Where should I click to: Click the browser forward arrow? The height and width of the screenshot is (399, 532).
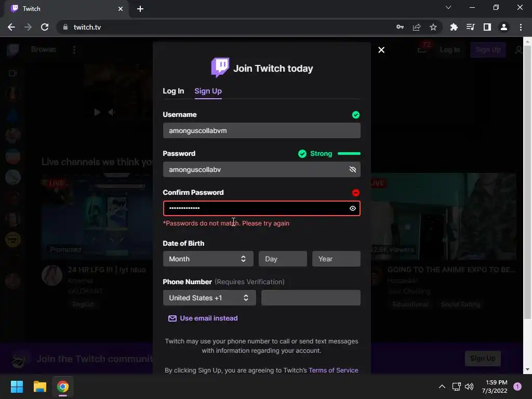point(28,27)
